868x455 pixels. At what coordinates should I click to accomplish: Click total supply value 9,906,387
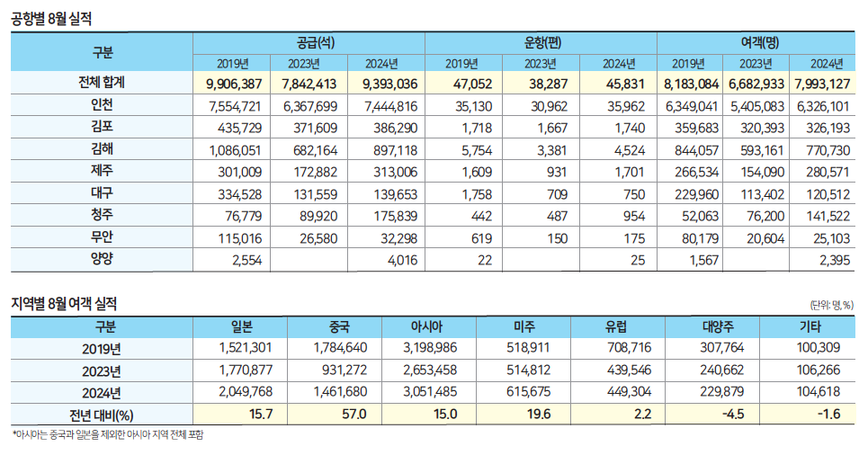(x=234, y=85)
